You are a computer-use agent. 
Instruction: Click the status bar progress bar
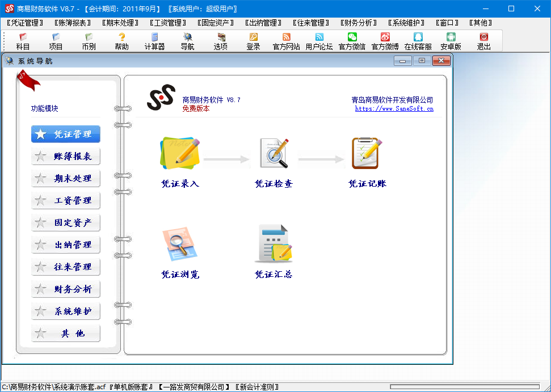[465, 387]
